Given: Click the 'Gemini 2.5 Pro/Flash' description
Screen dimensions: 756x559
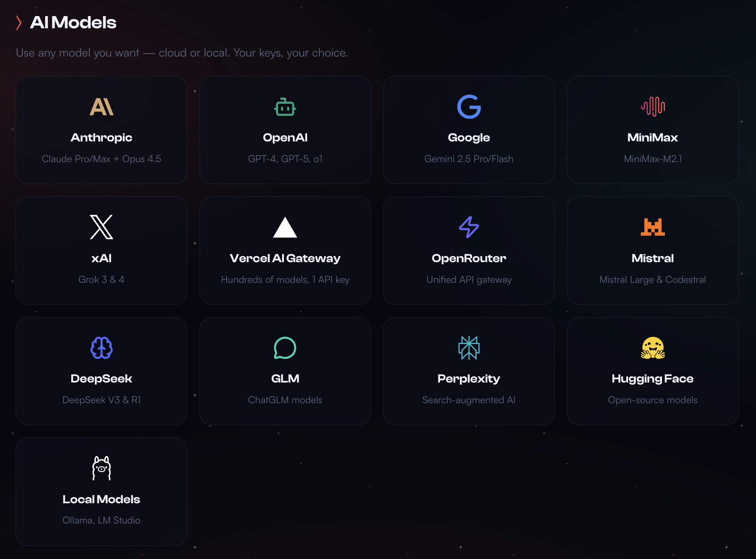Looking at the screenshot, I should tap(469, 159).
